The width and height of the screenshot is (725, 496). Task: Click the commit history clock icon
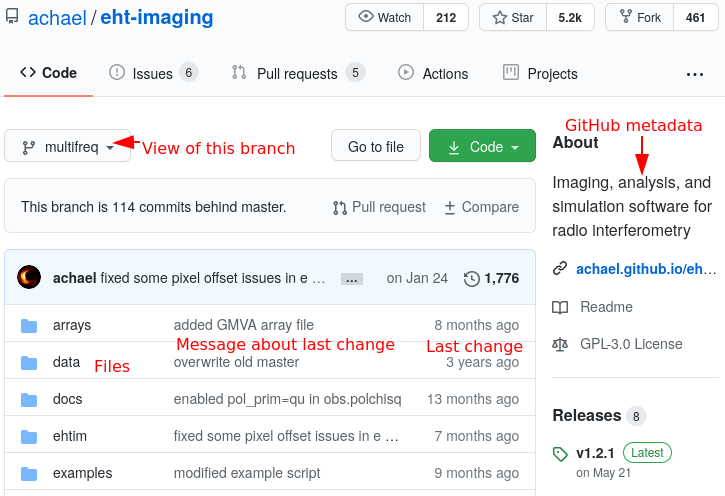[472, 279]
